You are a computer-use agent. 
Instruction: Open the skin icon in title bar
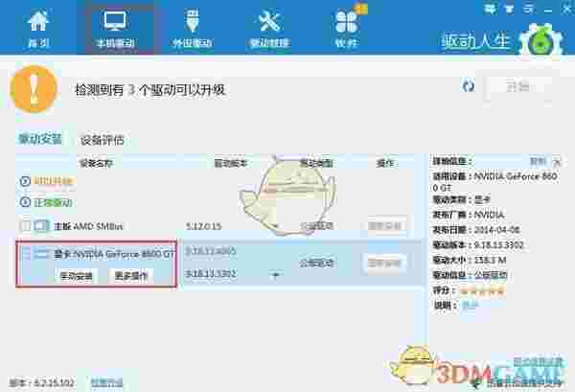tap(509, 10)
